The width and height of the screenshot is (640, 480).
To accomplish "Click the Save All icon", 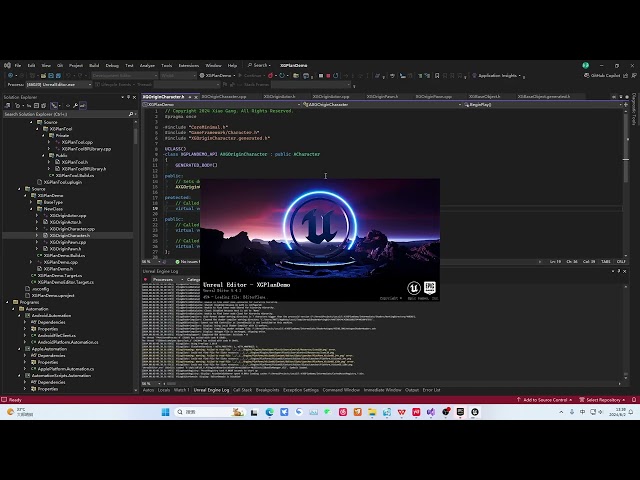I will pyautogui.click(x=58, y=76).
